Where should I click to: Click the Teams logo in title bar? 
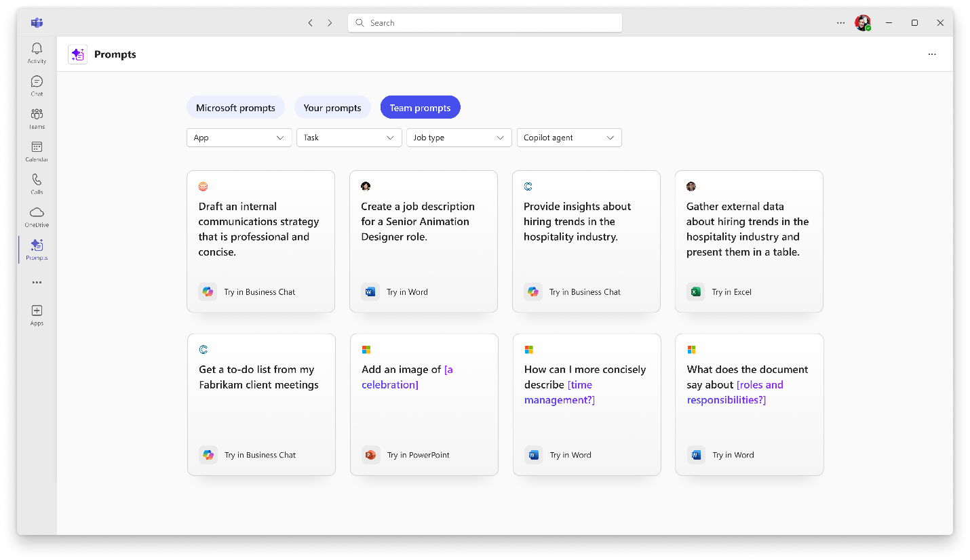point(37,22)
